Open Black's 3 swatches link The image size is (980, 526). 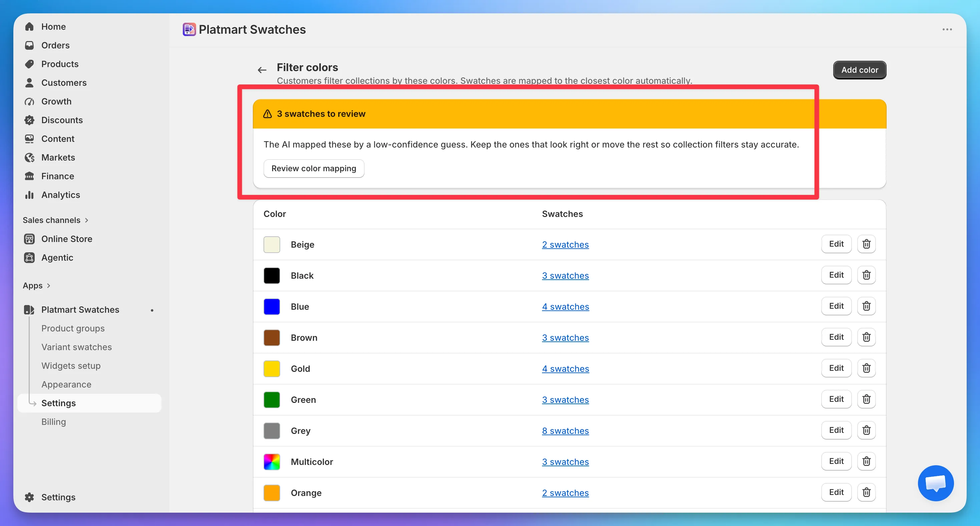tap(565, 276)
